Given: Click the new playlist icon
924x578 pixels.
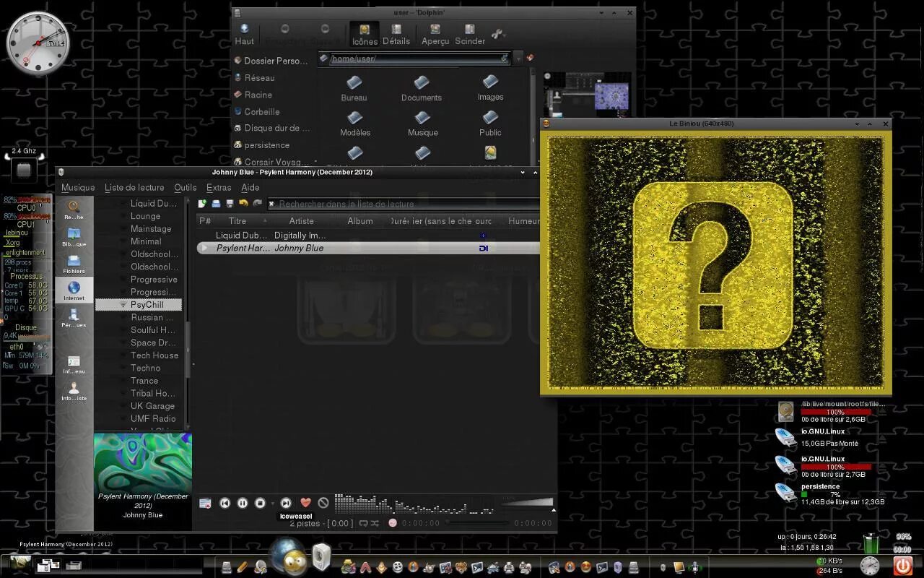Looking at the screenshot, I should [202, 204].
